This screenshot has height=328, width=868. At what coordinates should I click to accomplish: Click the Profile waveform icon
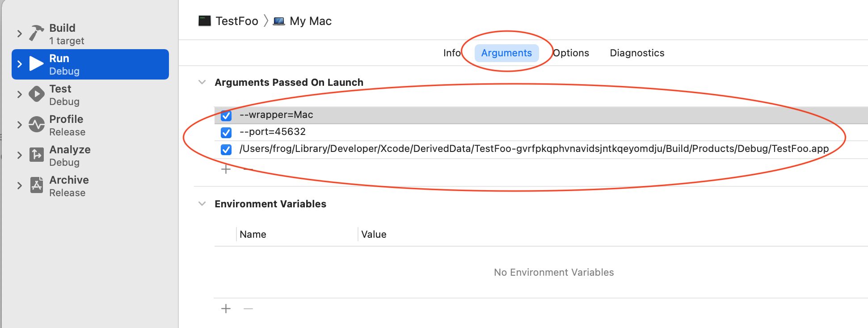click(36, 125)
